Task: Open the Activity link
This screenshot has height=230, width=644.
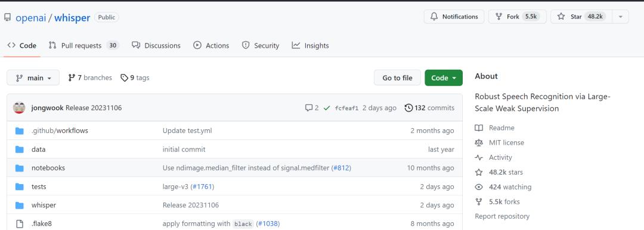Action: coord(493,157)
